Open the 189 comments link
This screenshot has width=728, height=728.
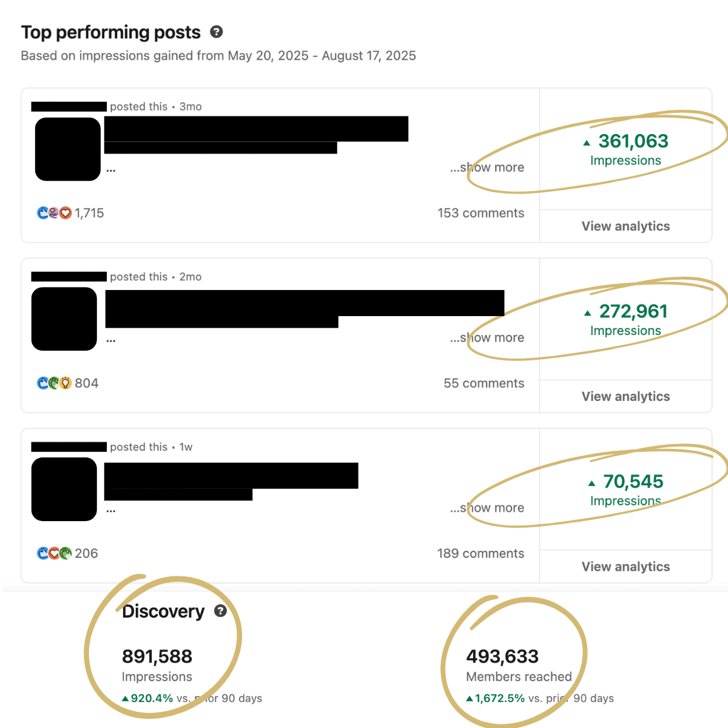(x=480, y=553)
